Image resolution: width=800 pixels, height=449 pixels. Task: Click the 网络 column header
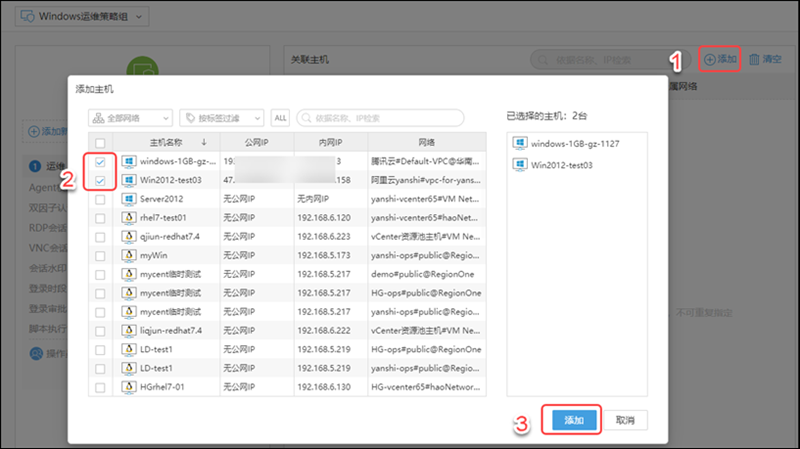tap(427, 142)
